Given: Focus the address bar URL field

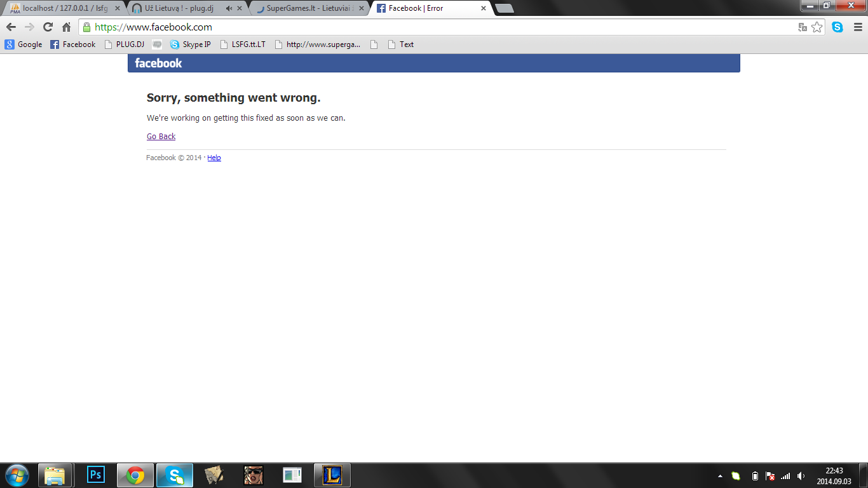Looking at the screenshot, I should (438, 27).
